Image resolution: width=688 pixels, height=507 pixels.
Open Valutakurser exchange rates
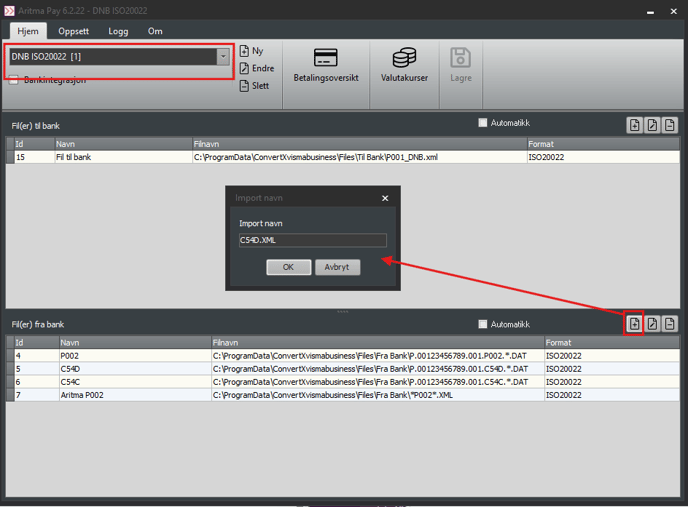(404, 65)
